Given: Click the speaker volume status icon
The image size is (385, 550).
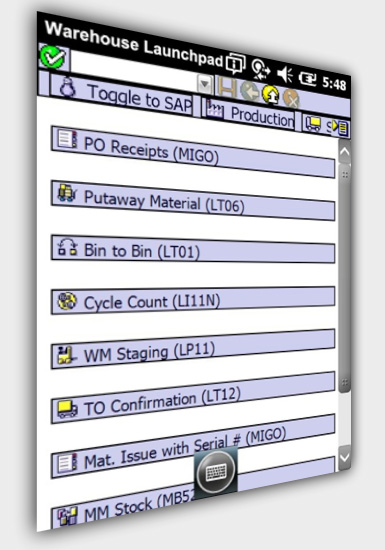Looking at the screenshot, I should tap(285, 74).
